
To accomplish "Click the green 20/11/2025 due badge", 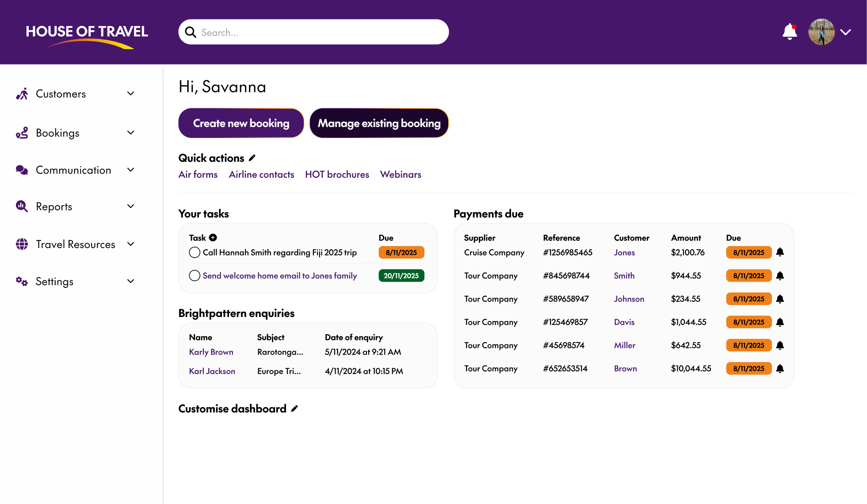I will click(x=401, y=275).
